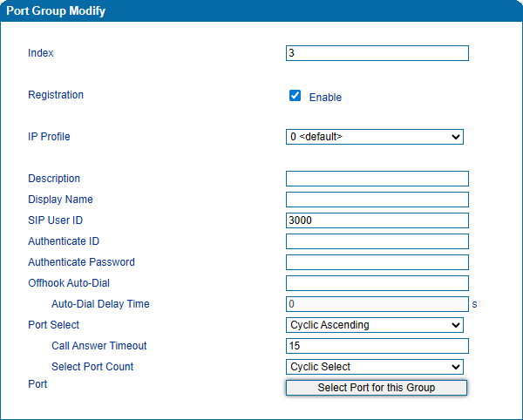Click the Authenticate Password field
This screenshot has width=523, height=420.
coord(377,262)
